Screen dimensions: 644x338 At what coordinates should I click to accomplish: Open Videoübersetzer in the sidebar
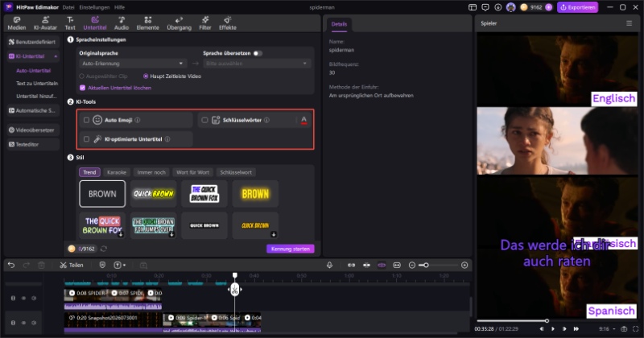point(33,130)
